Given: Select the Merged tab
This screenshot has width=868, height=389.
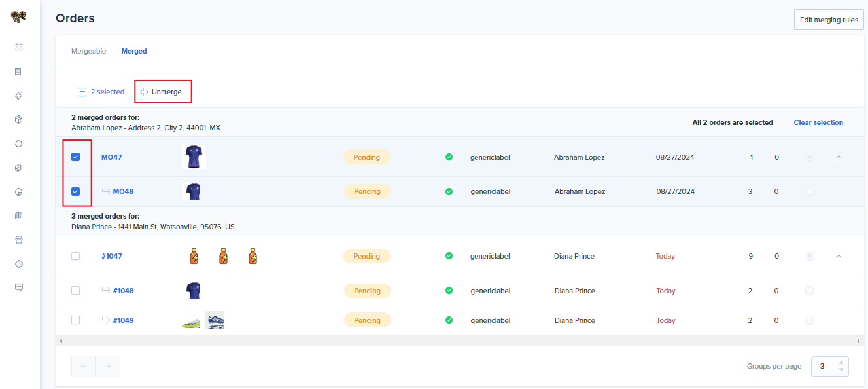Looking at the screenshot, I should [x=134, y=51].
